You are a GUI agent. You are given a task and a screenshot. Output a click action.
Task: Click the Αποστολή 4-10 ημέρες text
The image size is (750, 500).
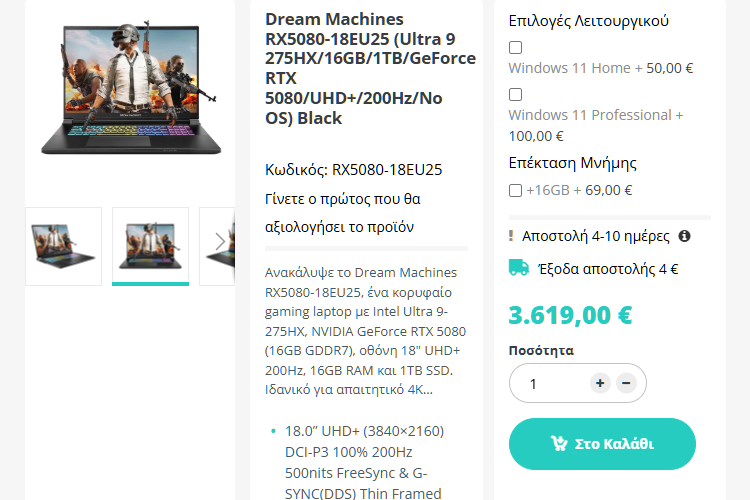pyautogui.click(x=596, y=236)
